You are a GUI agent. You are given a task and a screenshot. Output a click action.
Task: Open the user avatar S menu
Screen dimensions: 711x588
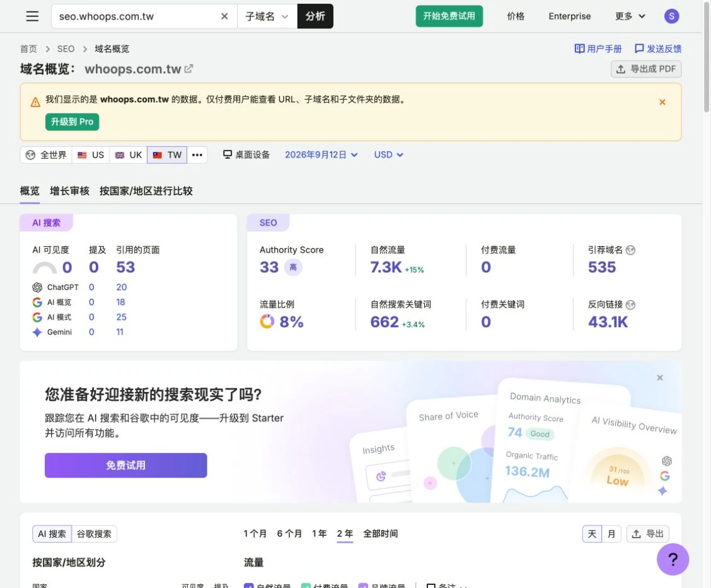tap(671, 16)
